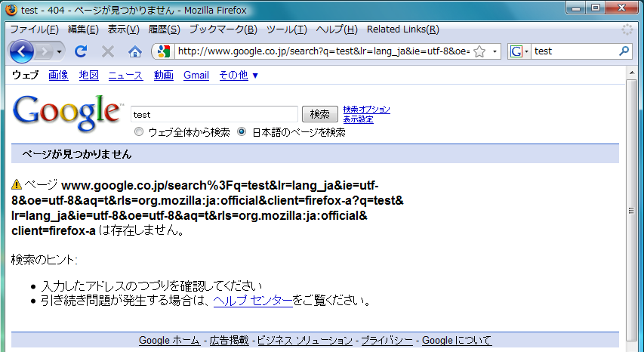The height and width of the screenshot is (352, 644).
Task: Open the ビジネス ソリューション footer link
Action: pyautogui.click(x=305, y=341)
